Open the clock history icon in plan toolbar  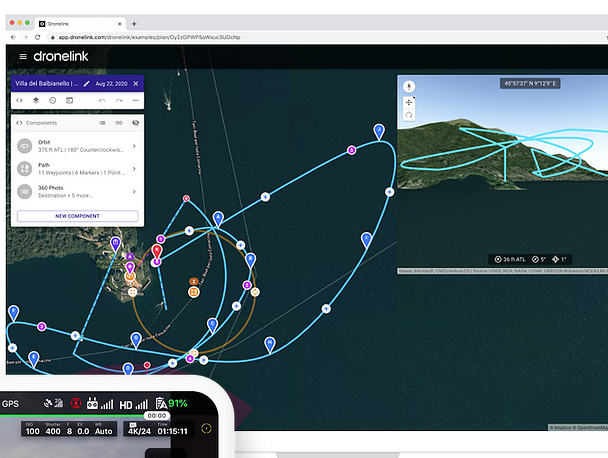coord(52,100)
